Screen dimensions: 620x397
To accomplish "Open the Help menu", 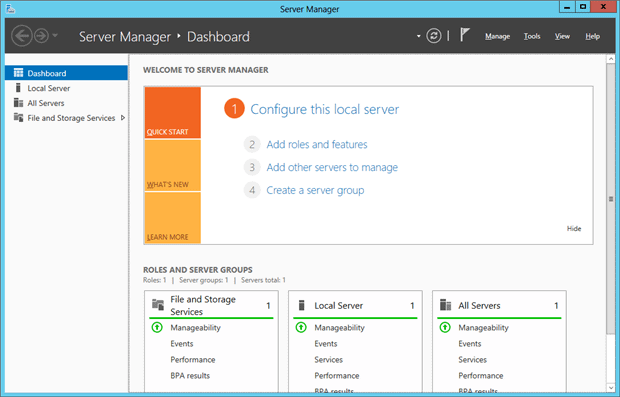I will coord(592,36).
